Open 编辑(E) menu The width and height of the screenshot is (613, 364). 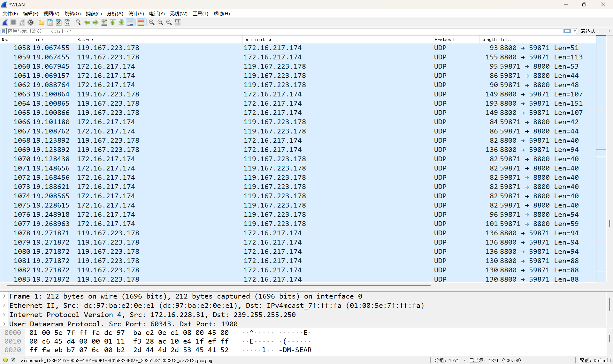click(30, 13)
